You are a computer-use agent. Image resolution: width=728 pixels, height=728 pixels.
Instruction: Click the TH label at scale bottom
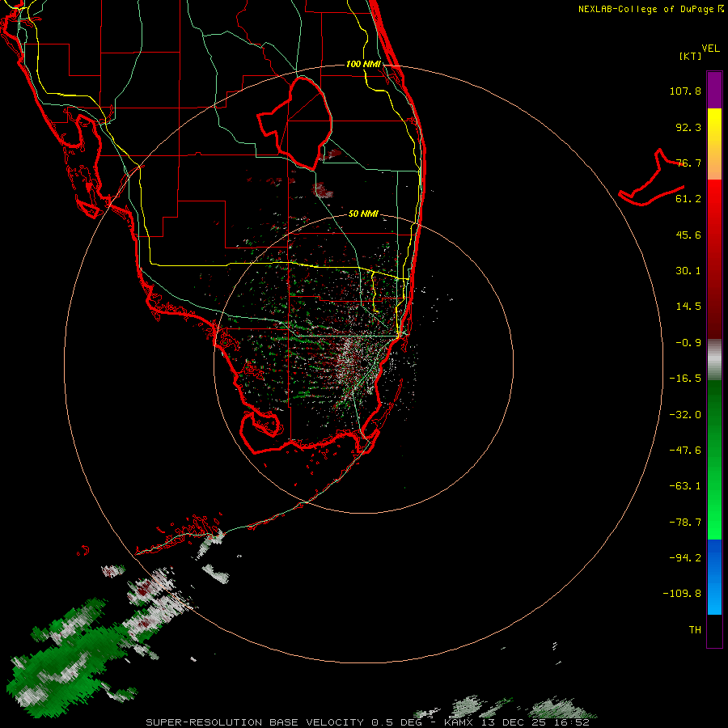point(695,630)
